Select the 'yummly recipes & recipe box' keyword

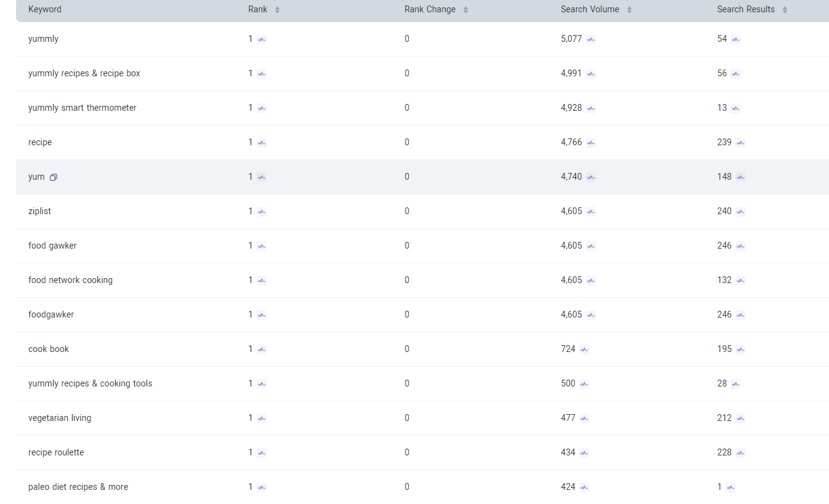pyautogui.click(x=84, y=73)
